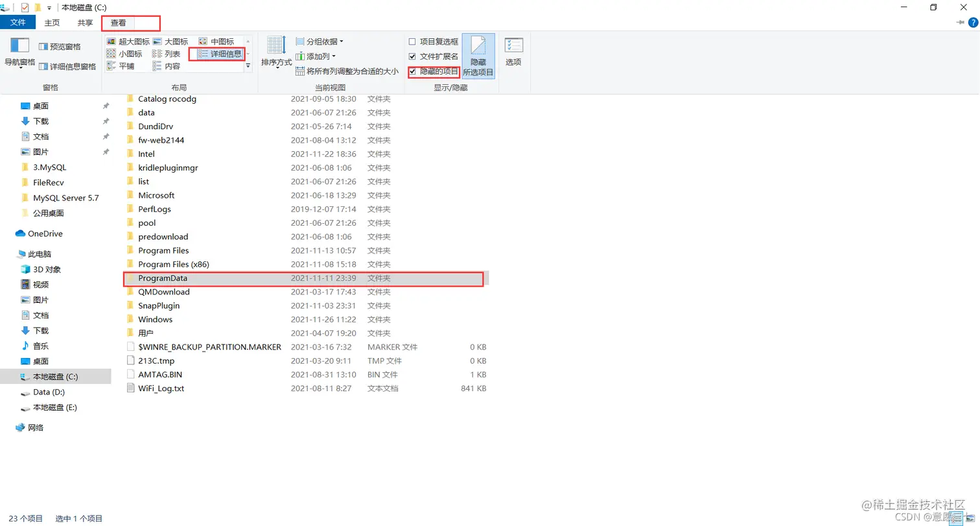Choose 小图标 layout

click(x=124, y=54)
